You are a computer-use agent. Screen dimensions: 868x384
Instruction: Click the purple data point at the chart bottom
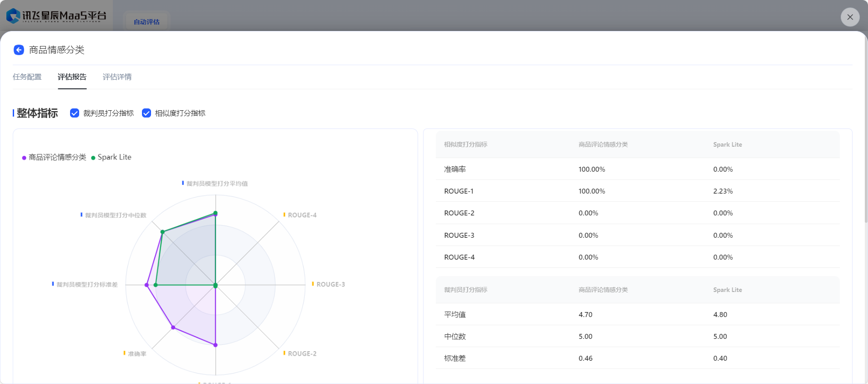(216, 345)
